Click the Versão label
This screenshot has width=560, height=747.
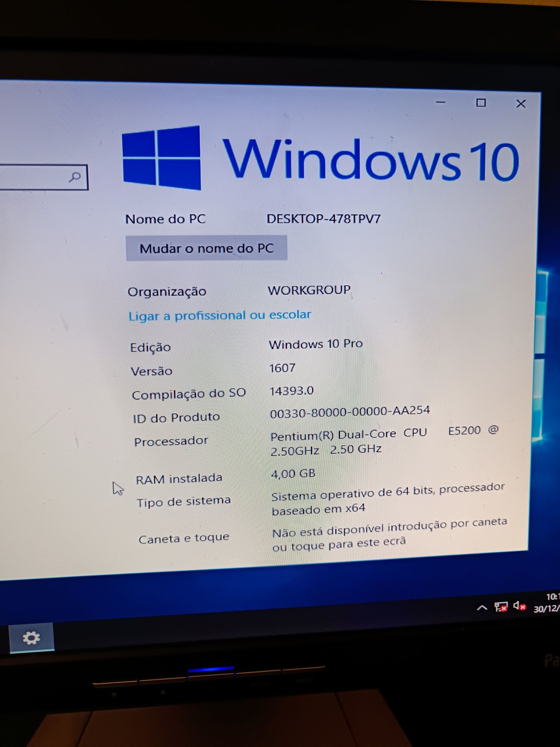click(152, 371)
